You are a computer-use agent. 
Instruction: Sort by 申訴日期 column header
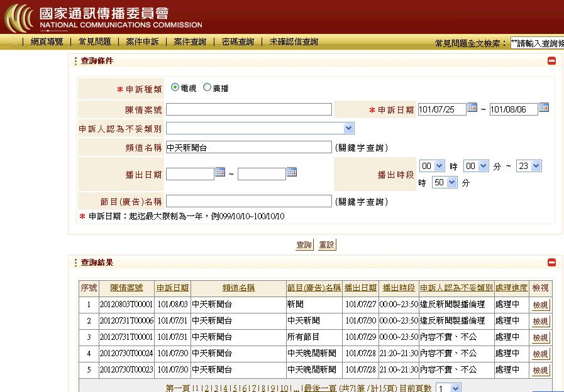pyautogui.click(x=173, y=288)
